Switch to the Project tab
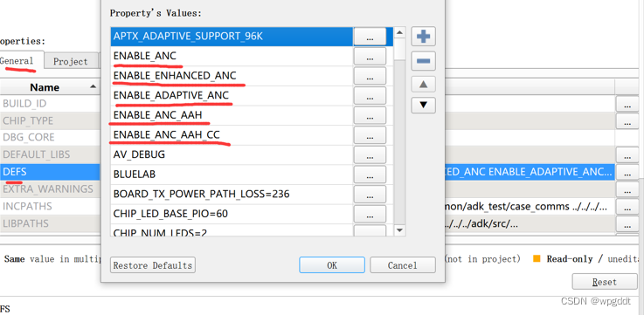 pyautogui.click(x=71, y=61)
